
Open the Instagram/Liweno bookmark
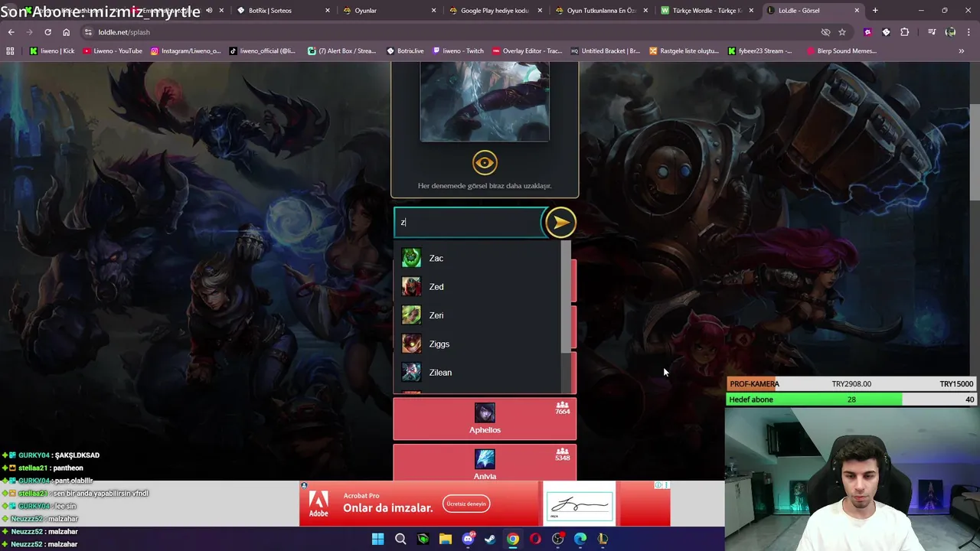coord(185,51)
